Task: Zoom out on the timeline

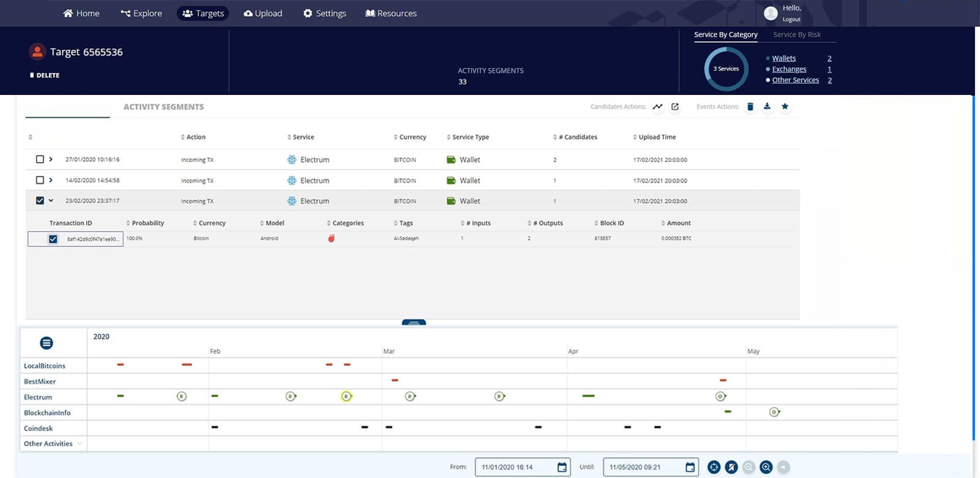Action: point(748,467)
